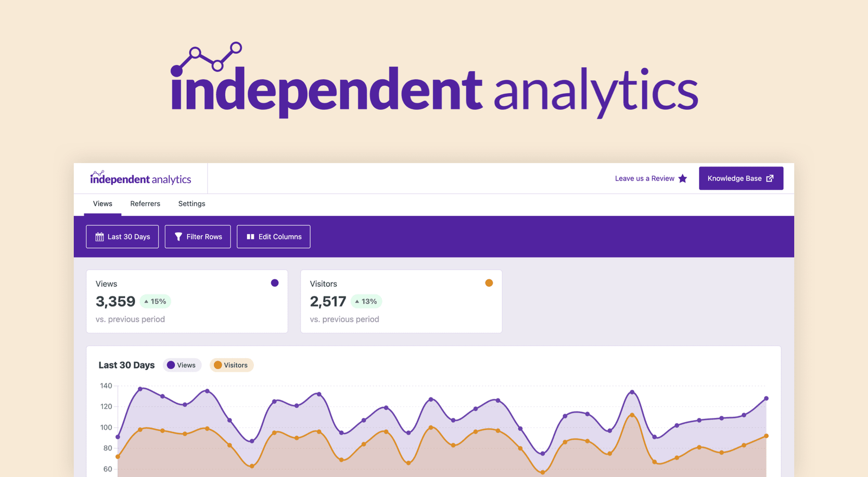Image resolution: width=868 pixels, height=477 pixels.
Task: Switch to the Referrers tab
Action: (x=145, y=204)
